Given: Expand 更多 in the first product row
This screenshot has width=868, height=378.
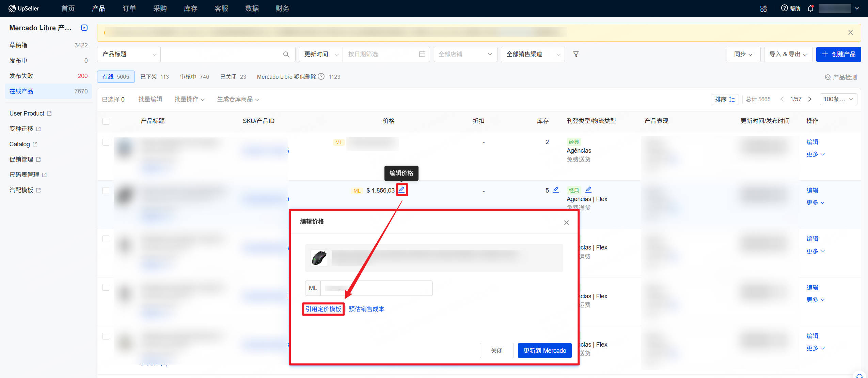Looking at the screenshot, I should click(x=815, y=154).
